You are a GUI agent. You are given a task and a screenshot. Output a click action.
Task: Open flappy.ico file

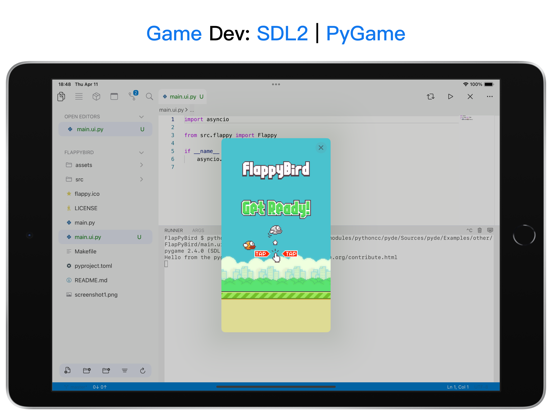point(105,194)
